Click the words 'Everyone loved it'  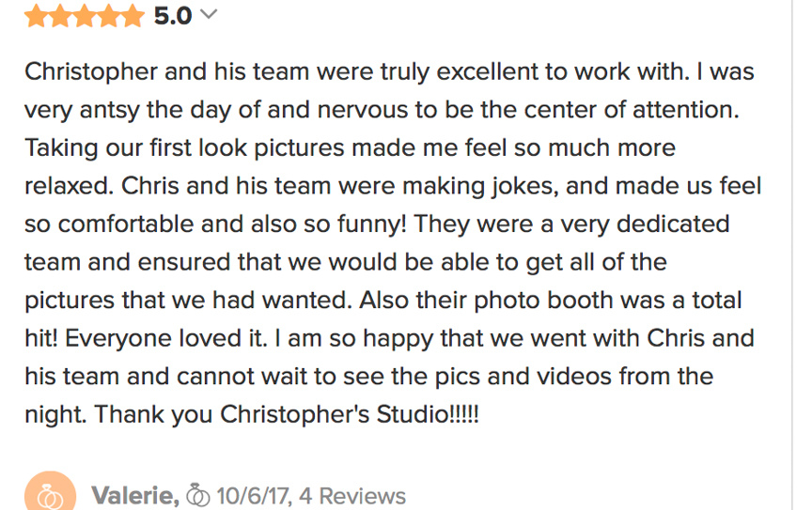165,339
